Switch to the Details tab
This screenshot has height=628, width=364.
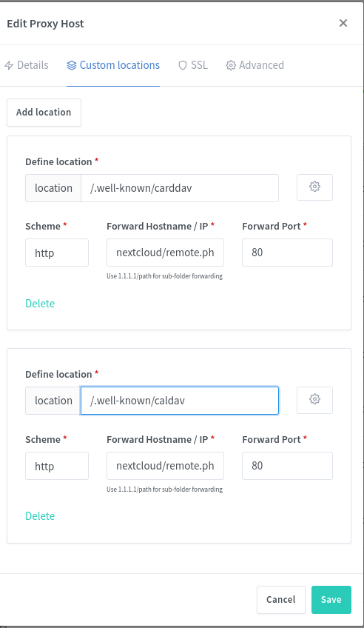(27, 65)
